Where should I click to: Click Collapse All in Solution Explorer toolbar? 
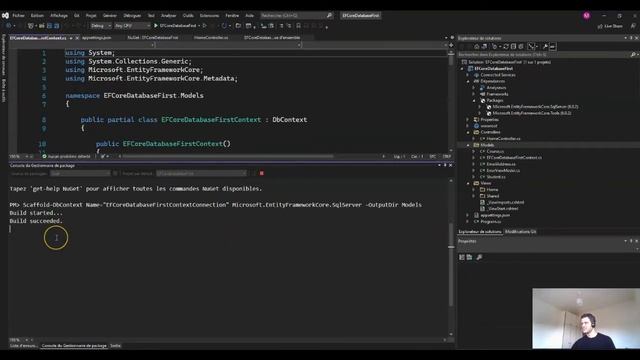pos(513,47)
